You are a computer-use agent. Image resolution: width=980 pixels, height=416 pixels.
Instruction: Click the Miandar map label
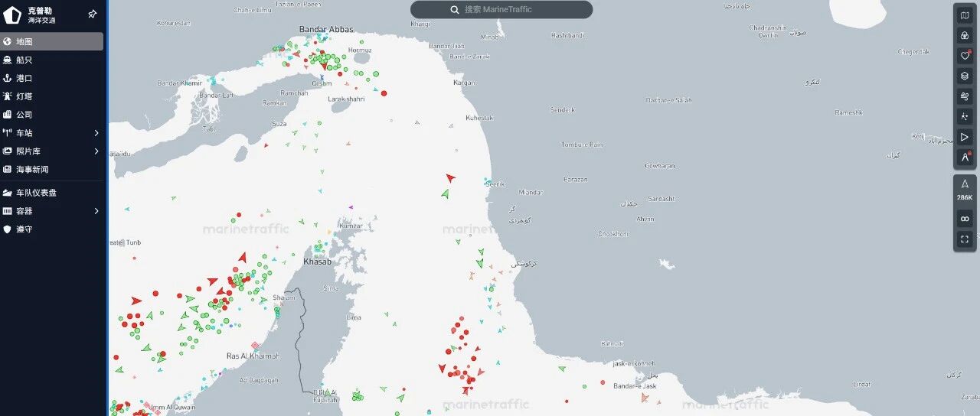[x=531, y=192]
